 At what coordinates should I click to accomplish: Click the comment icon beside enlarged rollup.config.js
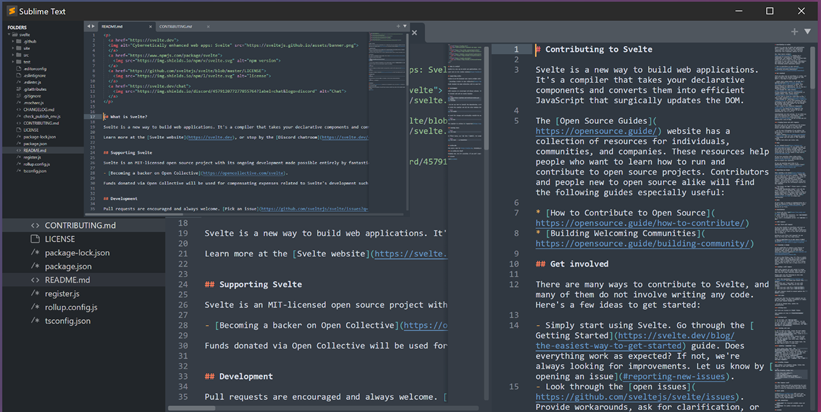click(35, 307)
